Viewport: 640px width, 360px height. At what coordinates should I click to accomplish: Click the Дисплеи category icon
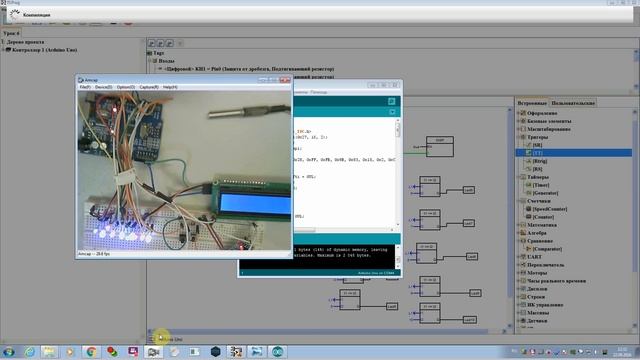(523, 289)
